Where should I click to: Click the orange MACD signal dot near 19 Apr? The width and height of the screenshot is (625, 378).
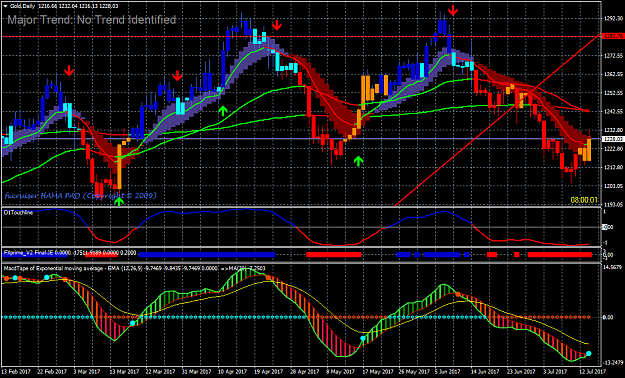[268, 277]
